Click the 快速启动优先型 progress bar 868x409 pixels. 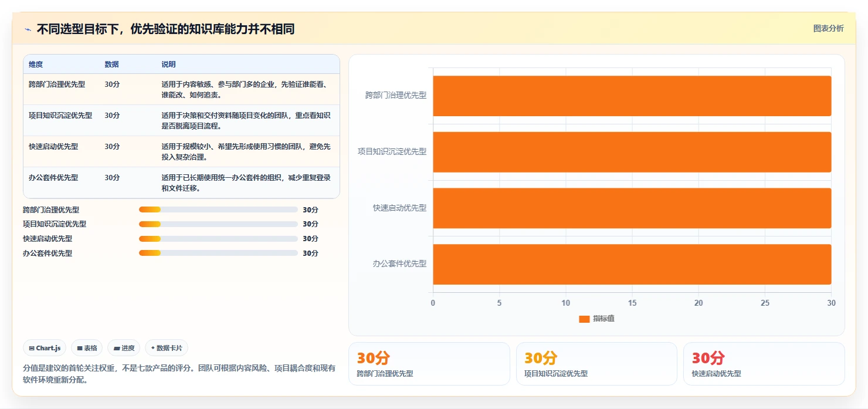(x=218, y=239)
